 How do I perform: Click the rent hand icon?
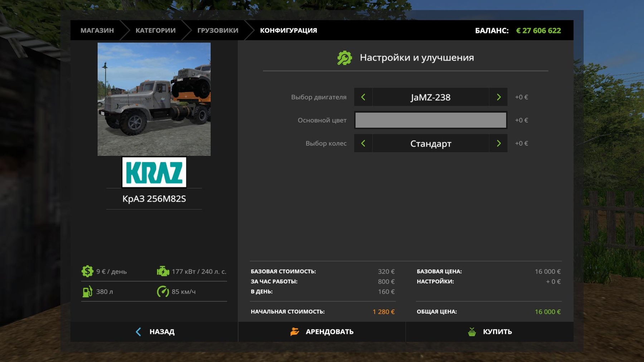point(294,332)
